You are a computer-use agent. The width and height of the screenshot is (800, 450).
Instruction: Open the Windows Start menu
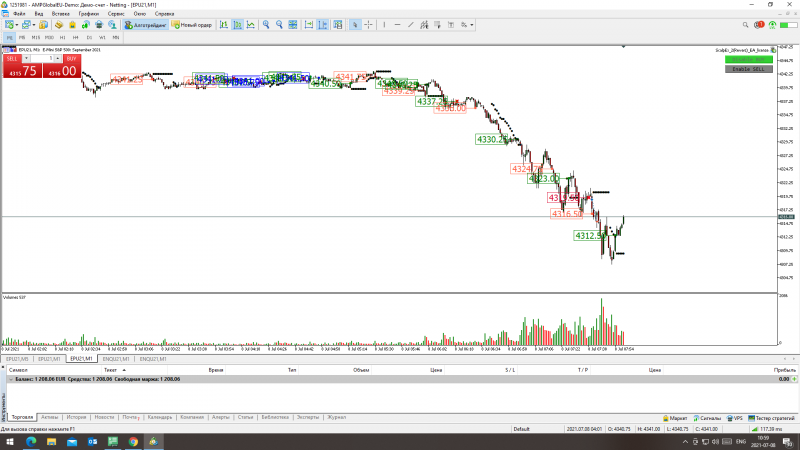10,442
